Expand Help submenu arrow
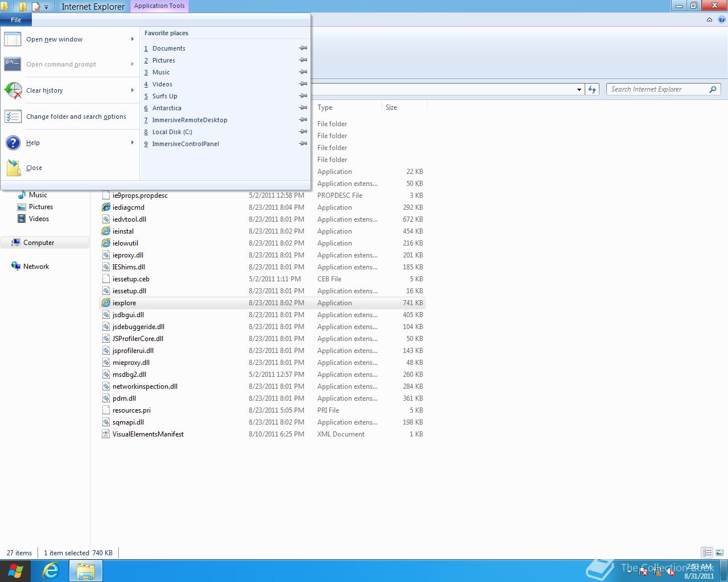728x582 pixels. pyautogui.click(x=133, y=143)
